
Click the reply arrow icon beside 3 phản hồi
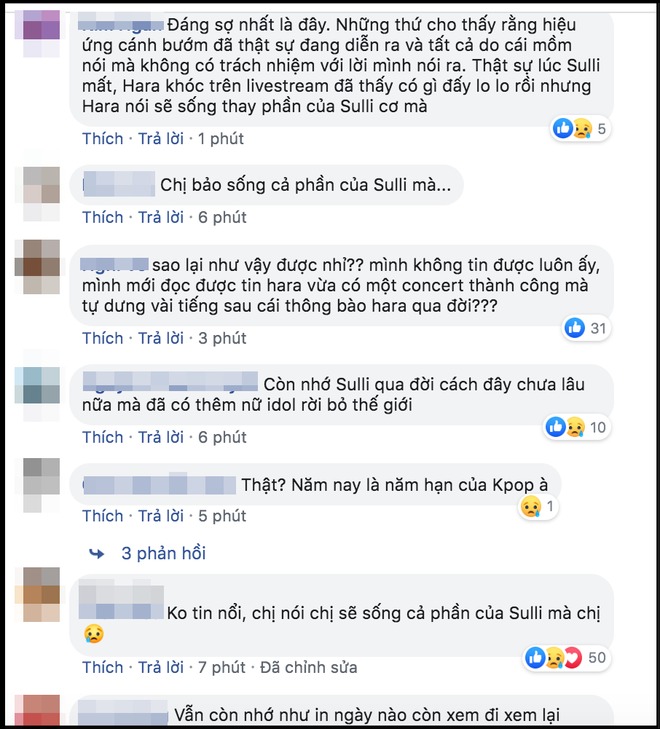[x=97, y=553]
